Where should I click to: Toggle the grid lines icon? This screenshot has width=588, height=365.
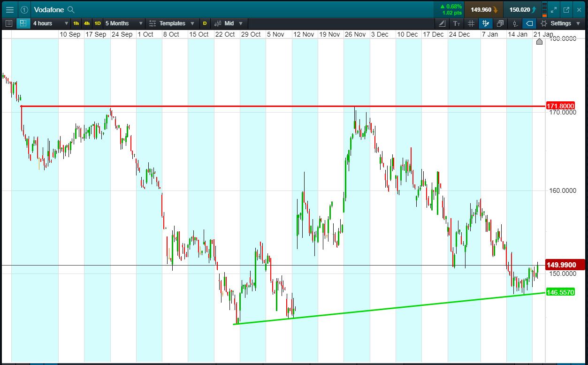[x=471, y=23]
